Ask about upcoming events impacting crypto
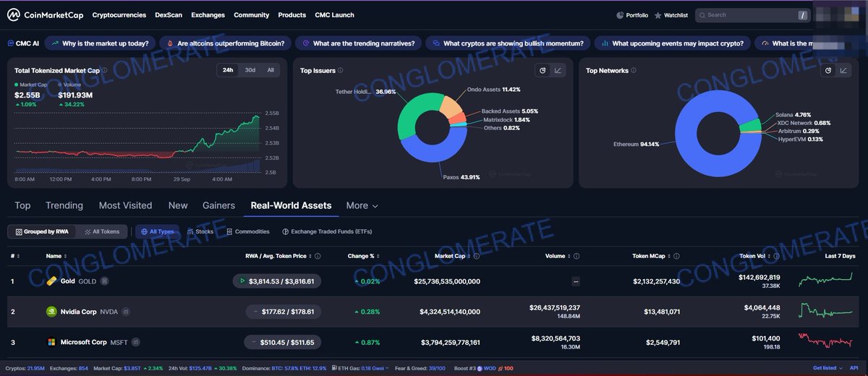This screenshot has width=868, height=376. [x=672, y=43]
